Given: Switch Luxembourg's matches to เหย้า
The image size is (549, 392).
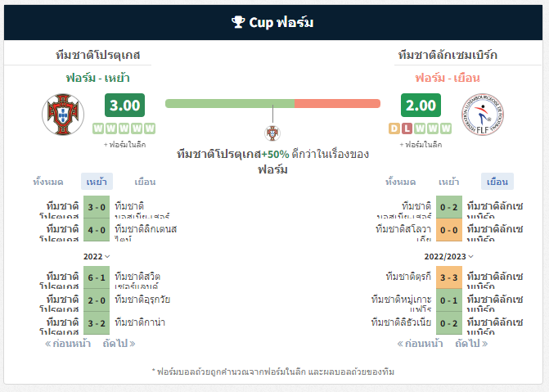Looking at the screenshot, I should click(x=449, y=182).
